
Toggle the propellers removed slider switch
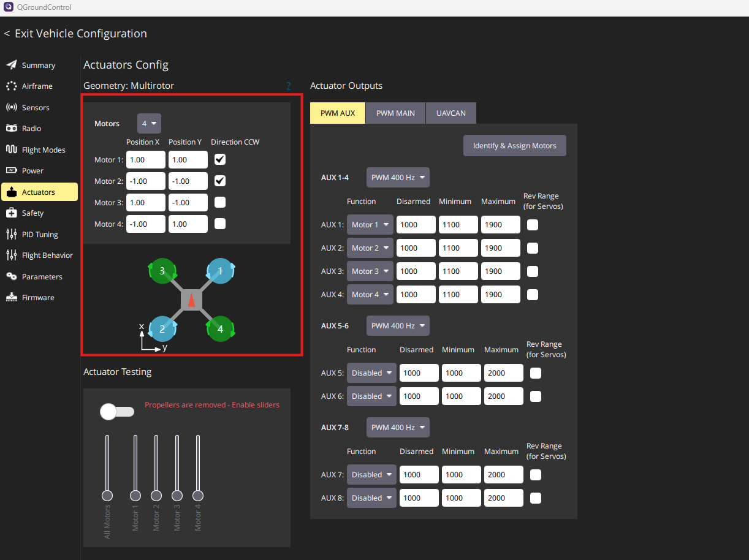click(x=117, y=412)
